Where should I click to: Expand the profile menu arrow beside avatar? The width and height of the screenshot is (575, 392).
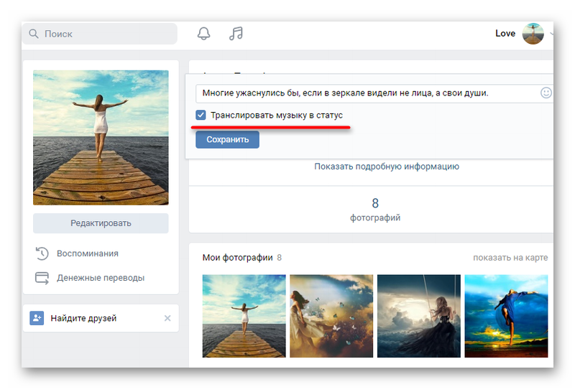coord(551,34)
